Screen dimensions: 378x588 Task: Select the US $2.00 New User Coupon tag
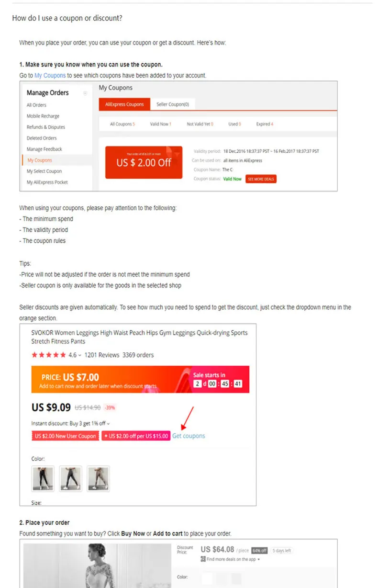coord(65,436)
